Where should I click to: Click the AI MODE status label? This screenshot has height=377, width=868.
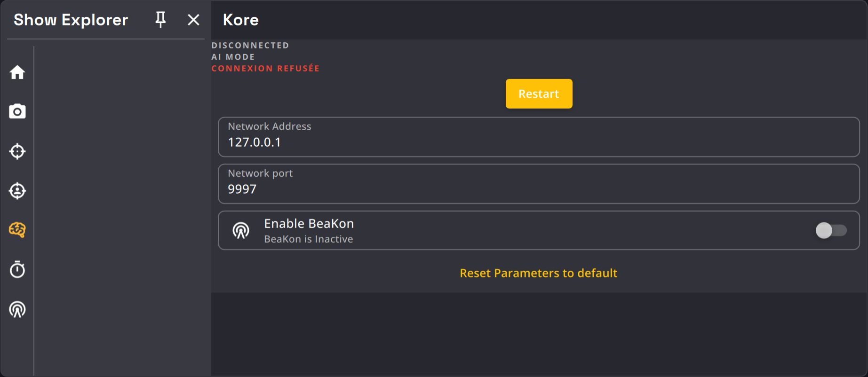click(x=233, y=57)
